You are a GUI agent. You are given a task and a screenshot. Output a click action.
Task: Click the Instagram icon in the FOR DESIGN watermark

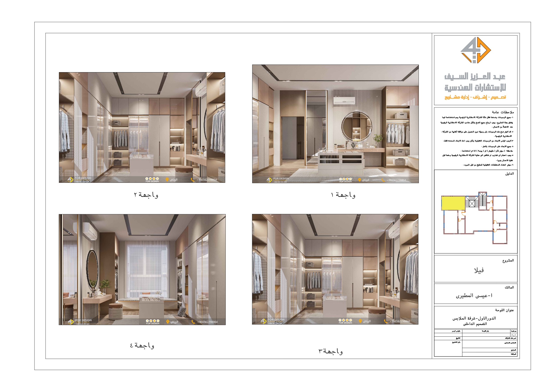coord(350,179)
